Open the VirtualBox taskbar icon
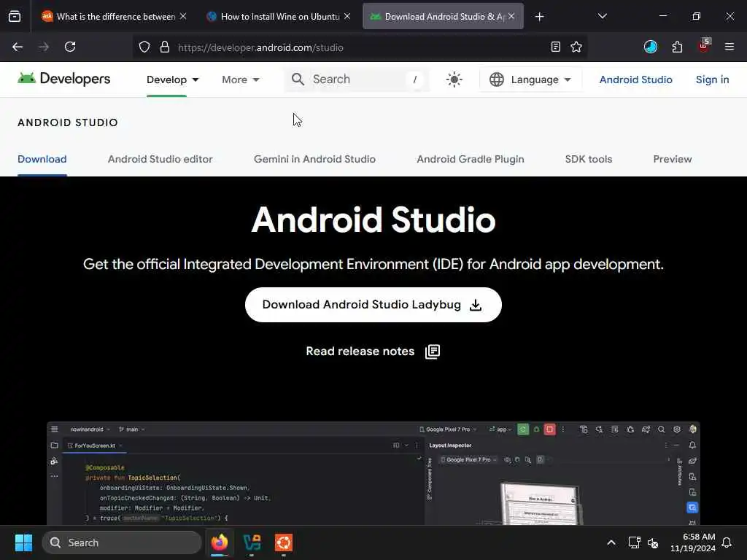Screen dimensions: 747x560 tap(252, 542)
